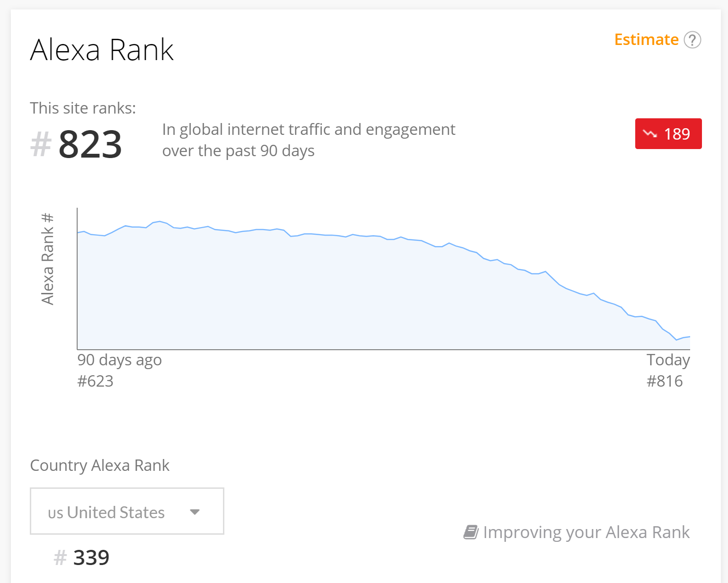
Task: Click the book icon beside Improving link
Action: pos(471,532)
